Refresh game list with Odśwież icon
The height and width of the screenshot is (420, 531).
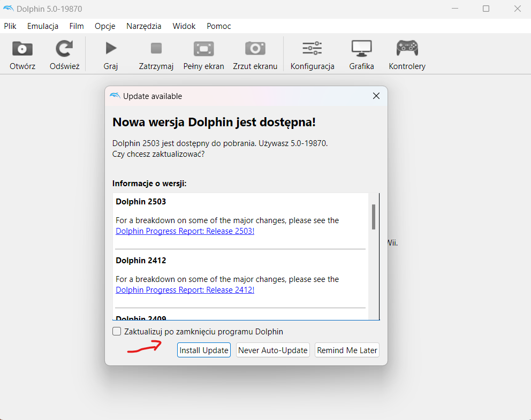pyautogui.click(x=64, y=48)
